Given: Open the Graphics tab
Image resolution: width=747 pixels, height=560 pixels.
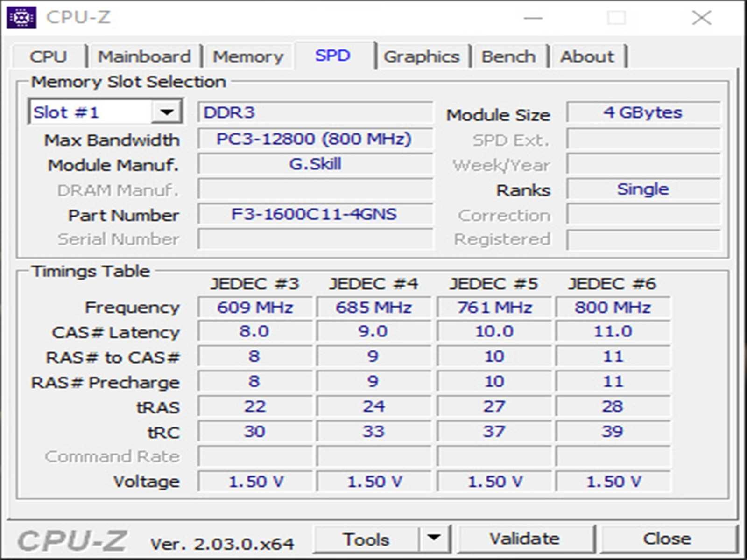Looking at the screenshot, I should [422, 56].
